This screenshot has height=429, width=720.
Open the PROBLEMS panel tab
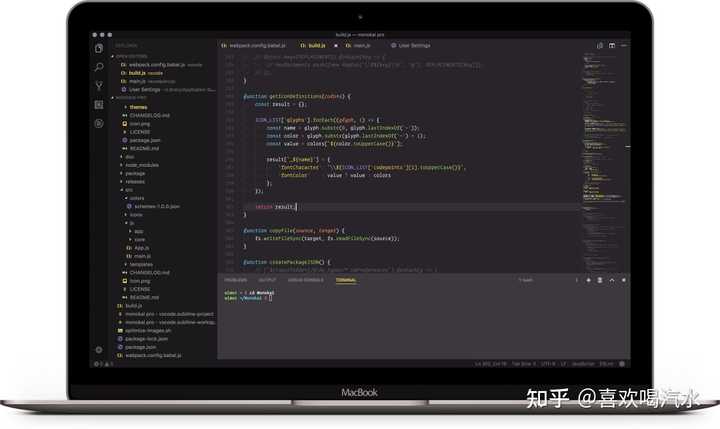(236, 280)
